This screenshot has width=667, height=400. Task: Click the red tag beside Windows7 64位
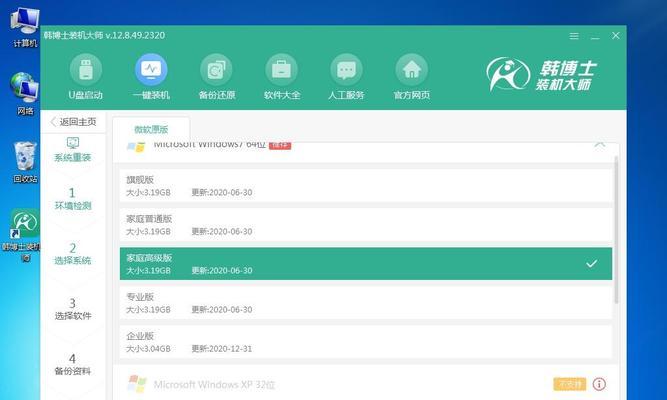(x=280, y=146)
